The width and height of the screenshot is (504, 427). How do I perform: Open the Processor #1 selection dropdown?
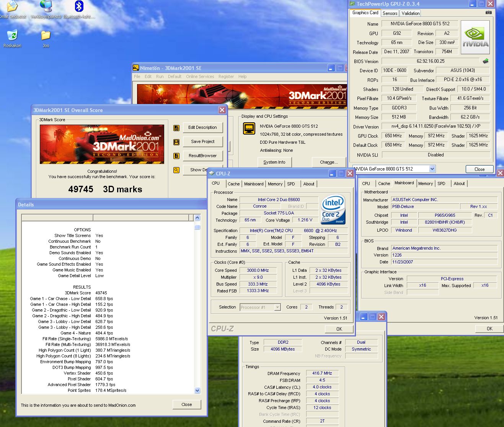tap(277, 307)
